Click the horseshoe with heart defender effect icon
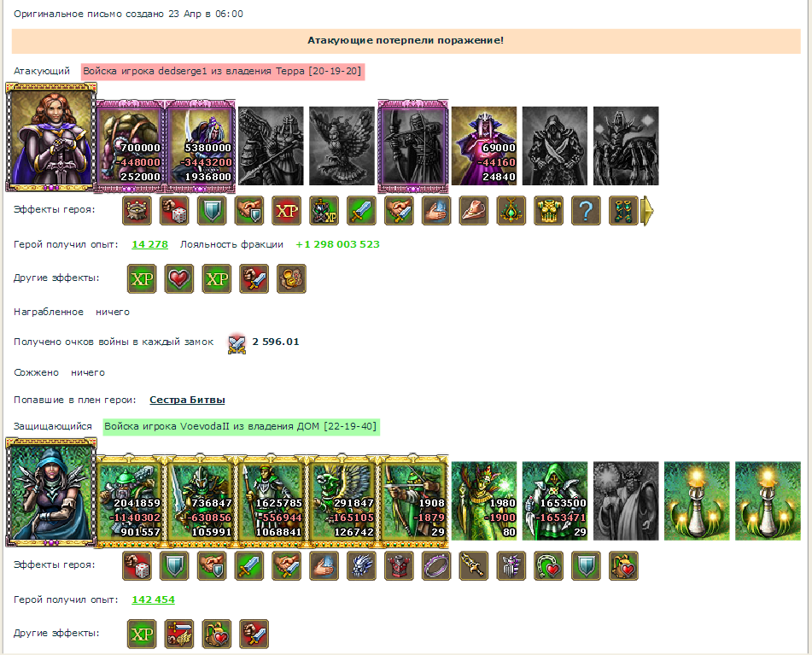 pos(548,566)
